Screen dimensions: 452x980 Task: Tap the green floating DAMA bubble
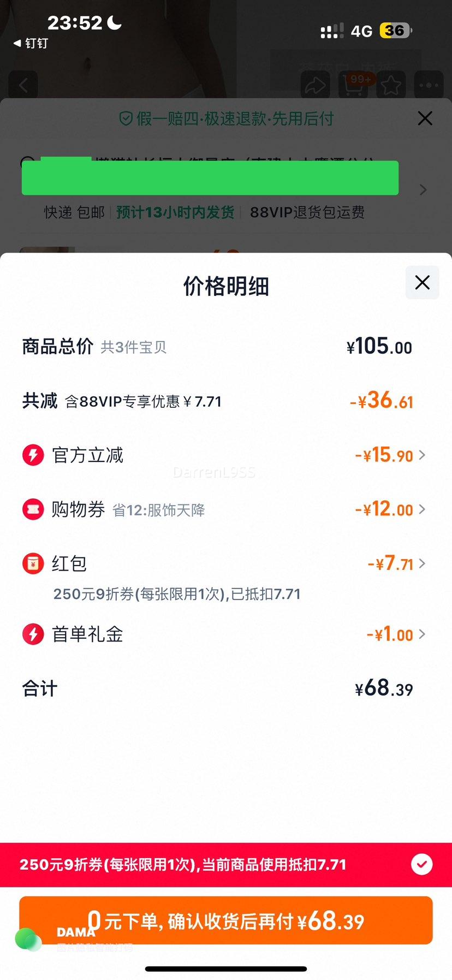pyautogui.click(x=28, y=939)
